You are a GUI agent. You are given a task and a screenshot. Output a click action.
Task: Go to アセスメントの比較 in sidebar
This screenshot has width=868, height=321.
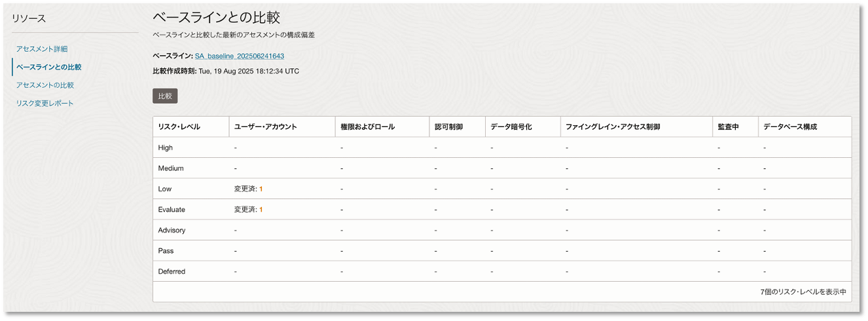click(45, 85)
